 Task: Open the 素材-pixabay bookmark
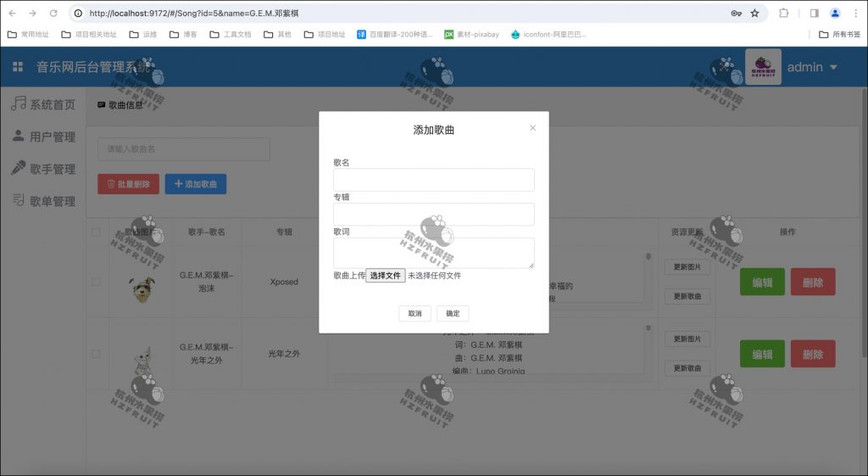click(x=471, y=34)
